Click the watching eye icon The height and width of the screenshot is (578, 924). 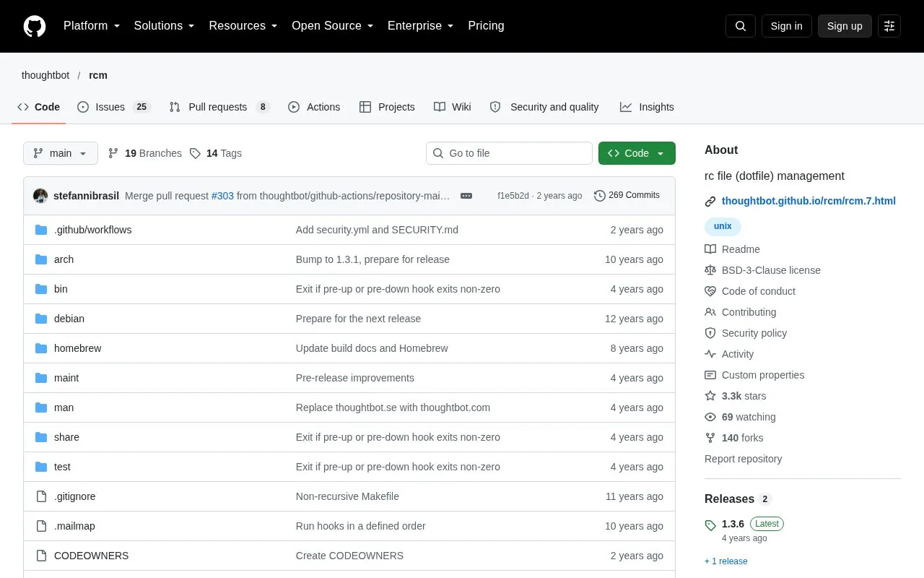pyautogui.click(x=710, y=417)
